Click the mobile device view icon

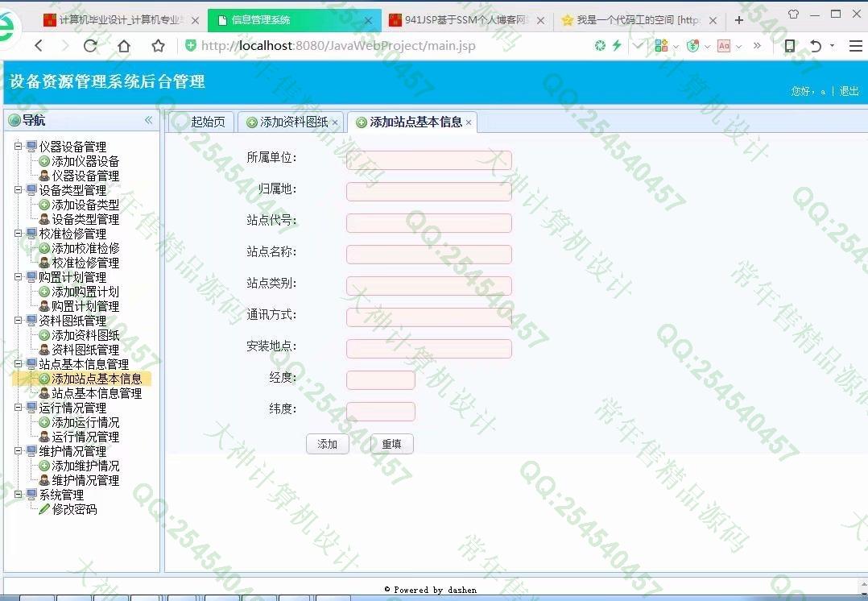(x=790, y=45)
